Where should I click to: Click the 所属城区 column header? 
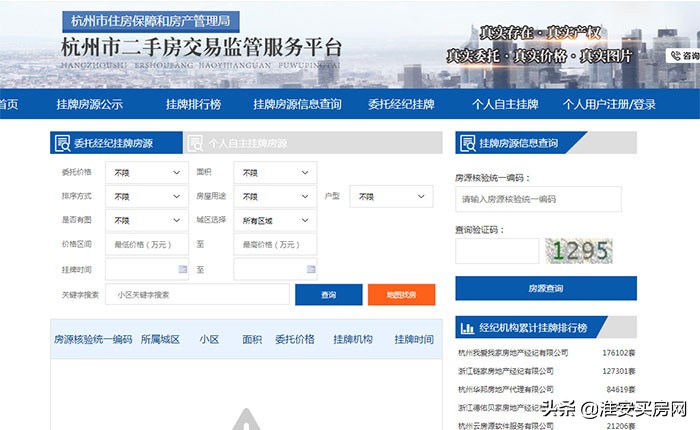[160, 339]
